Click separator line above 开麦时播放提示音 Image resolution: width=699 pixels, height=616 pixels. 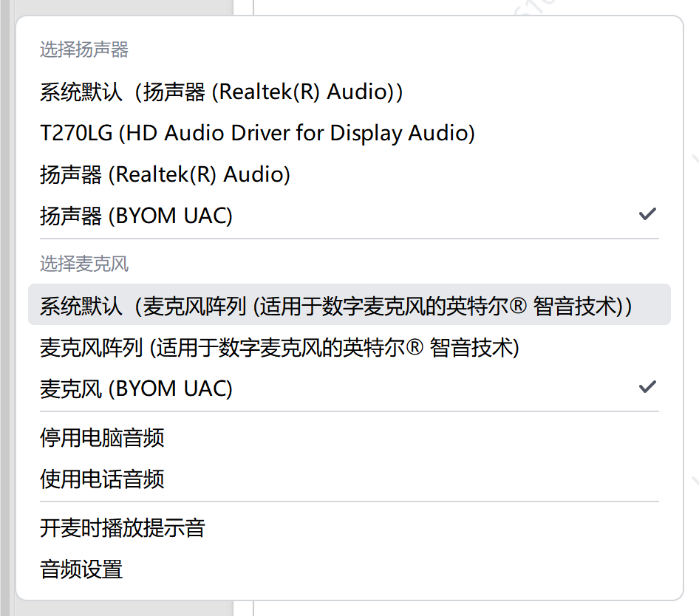pos(349,502)
